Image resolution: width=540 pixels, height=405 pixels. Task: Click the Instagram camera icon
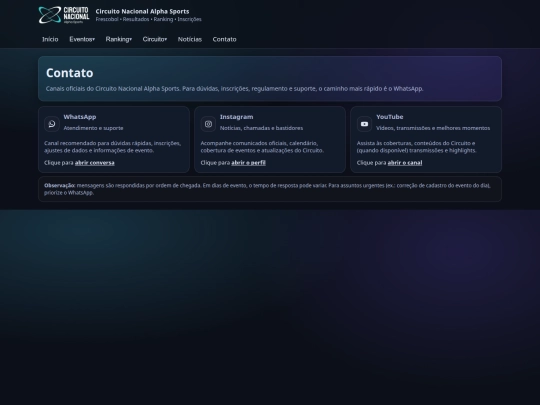pyautogui.click(x=208, y=124)
